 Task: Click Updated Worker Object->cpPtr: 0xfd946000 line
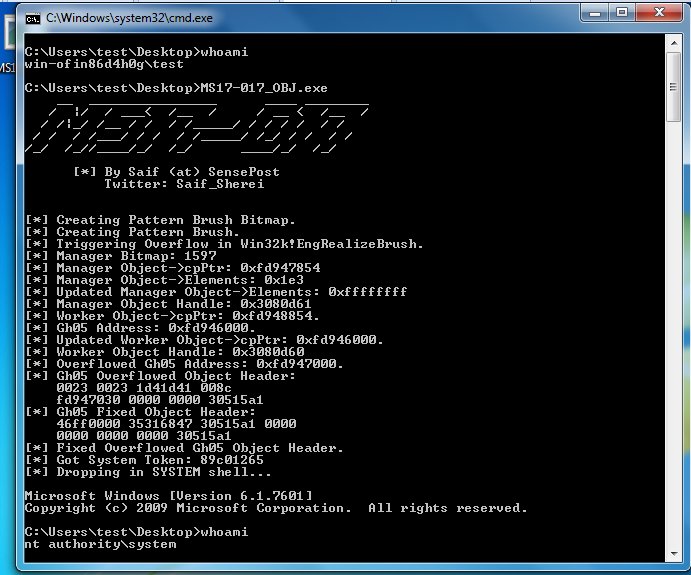[204, 340]
